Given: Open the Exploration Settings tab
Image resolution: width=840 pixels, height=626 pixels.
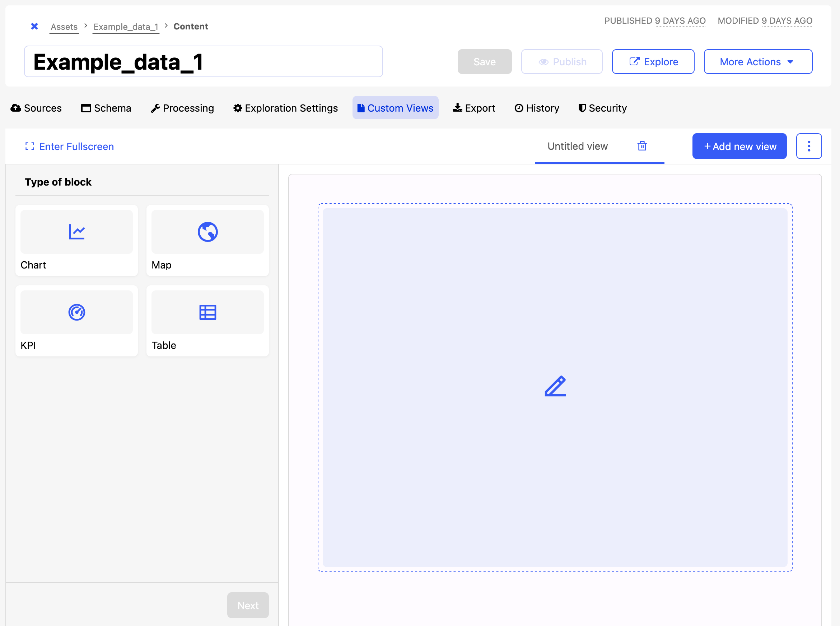Looking at the screenshot, I should click(x=285, y=108).
